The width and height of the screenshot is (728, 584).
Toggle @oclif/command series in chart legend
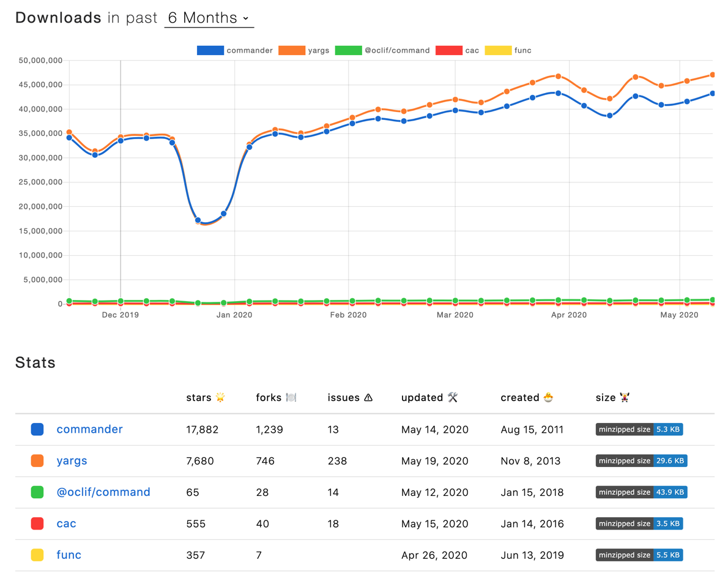point(382,50)
